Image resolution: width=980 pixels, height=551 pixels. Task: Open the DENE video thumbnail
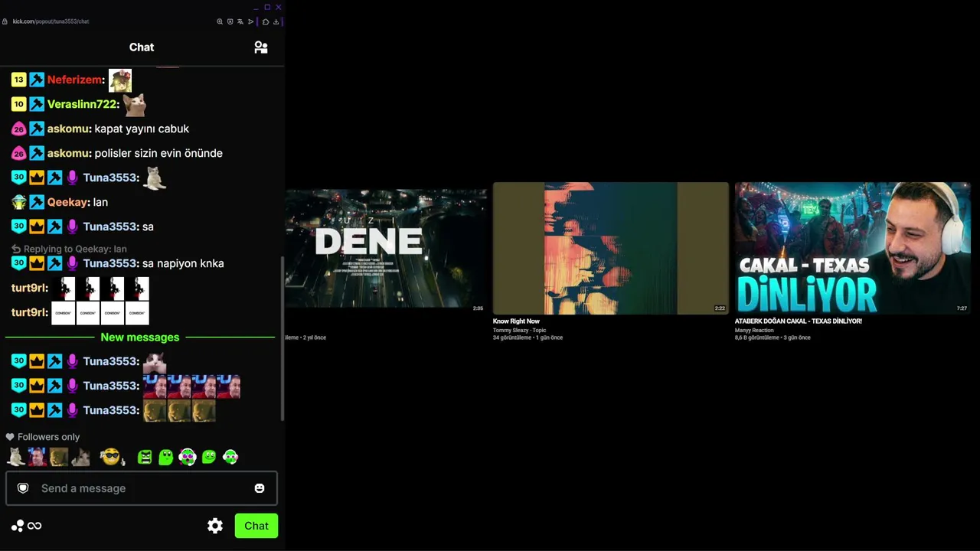coord(386,250)
